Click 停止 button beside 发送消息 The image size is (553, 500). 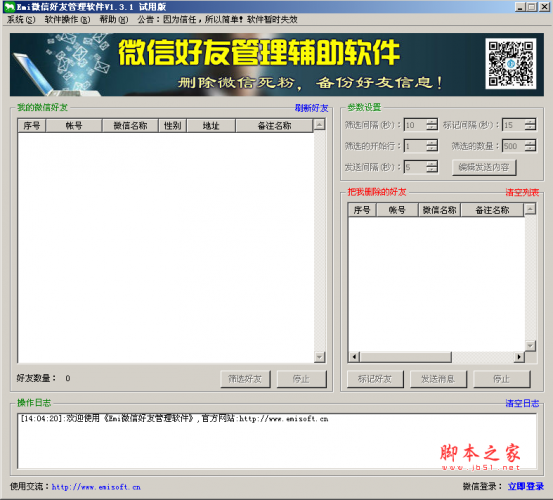502,379
